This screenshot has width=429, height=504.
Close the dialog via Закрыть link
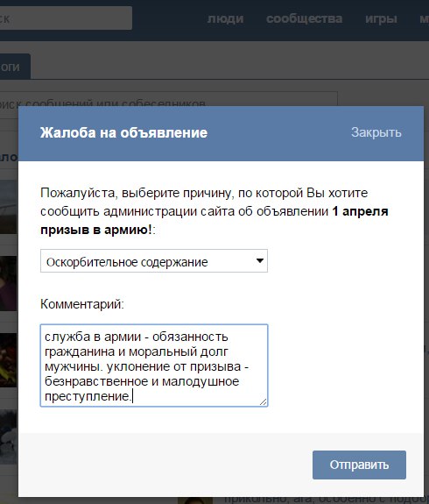point(376,132)
